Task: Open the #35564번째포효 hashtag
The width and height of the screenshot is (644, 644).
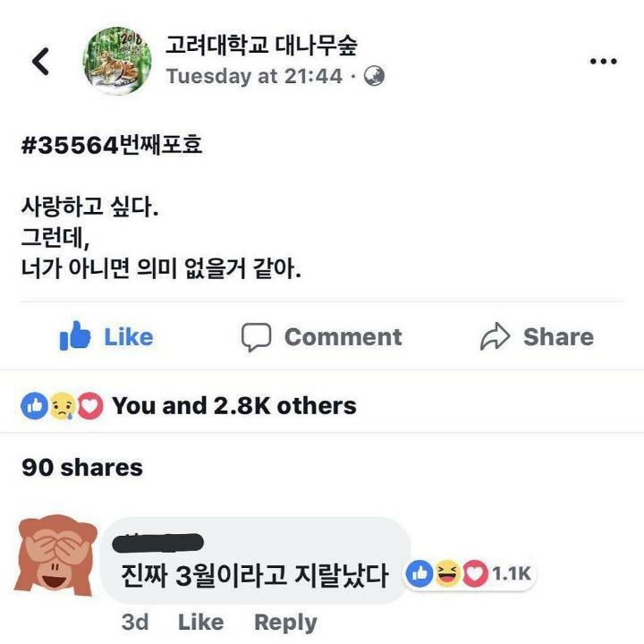Action: coord(112,145)
